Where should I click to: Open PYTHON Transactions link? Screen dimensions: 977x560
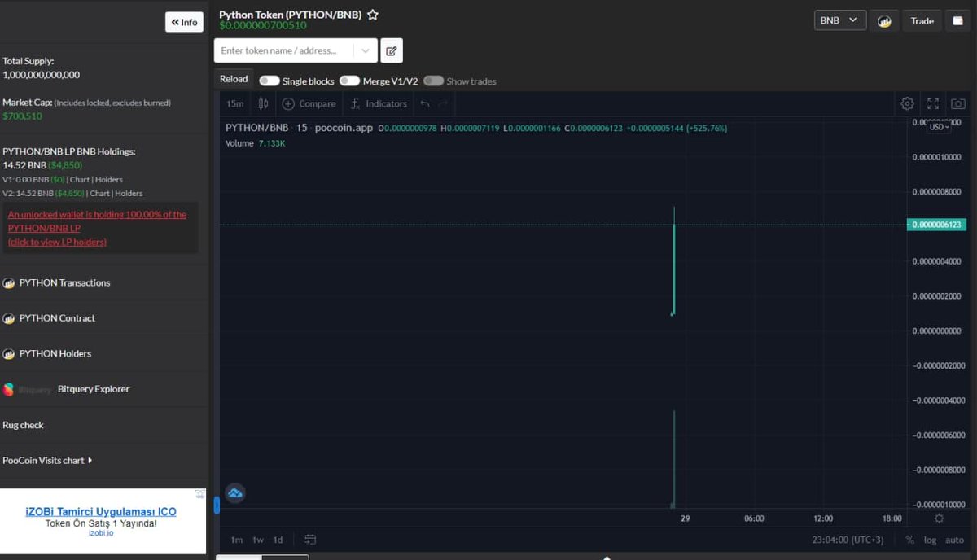(64, 283)
